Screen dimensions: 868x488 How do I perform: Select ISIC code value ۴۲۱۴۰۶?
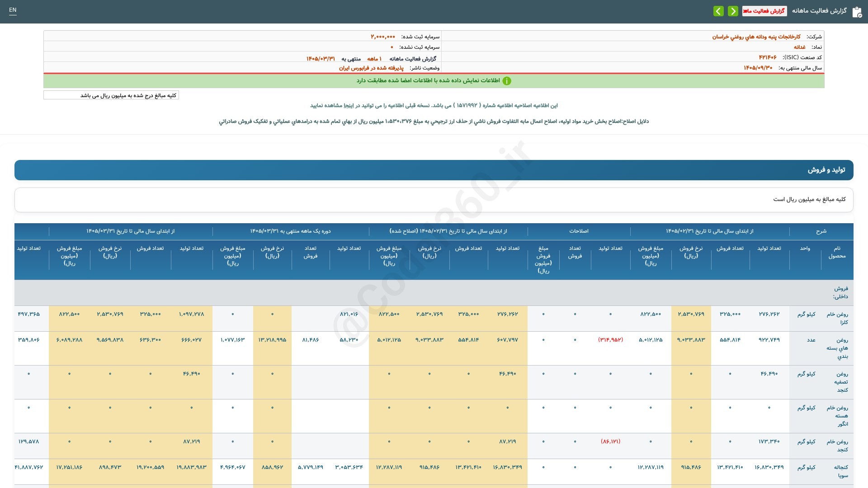[768, 57]
